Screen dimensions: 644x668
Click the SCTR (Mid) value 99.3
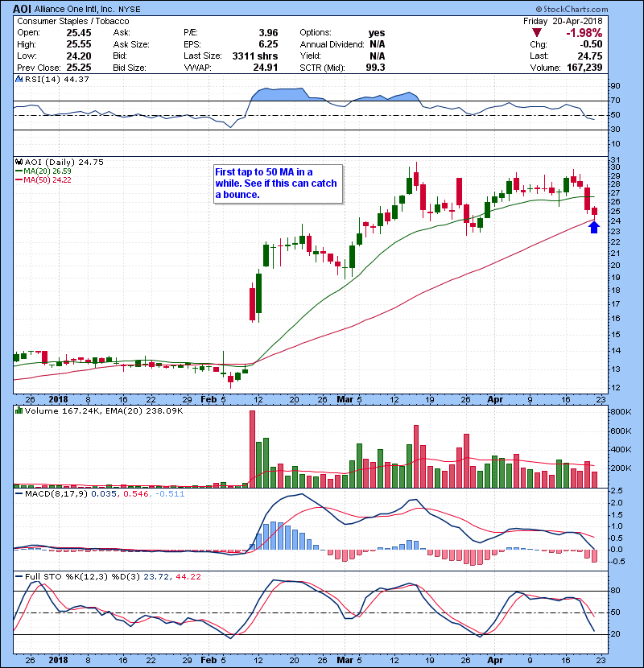pyautogui.click(x=375, y=68)
